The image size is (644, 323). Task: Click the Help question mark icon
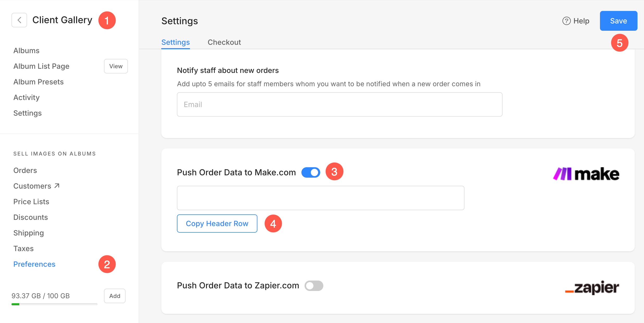(x=566, y=21)
